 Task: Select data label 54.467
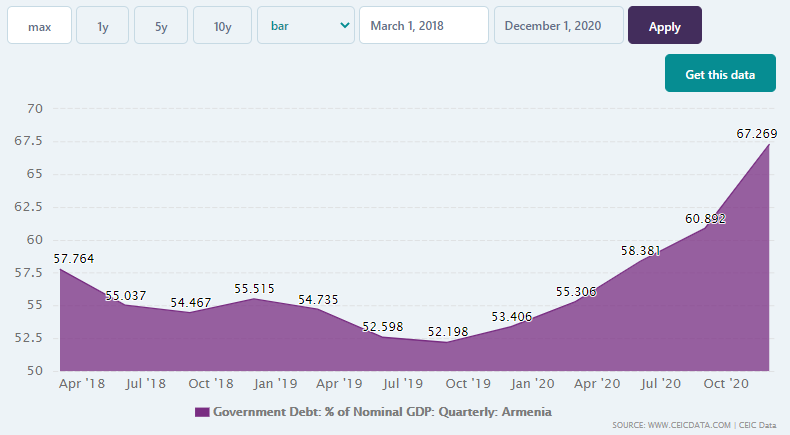pos(190,302)
